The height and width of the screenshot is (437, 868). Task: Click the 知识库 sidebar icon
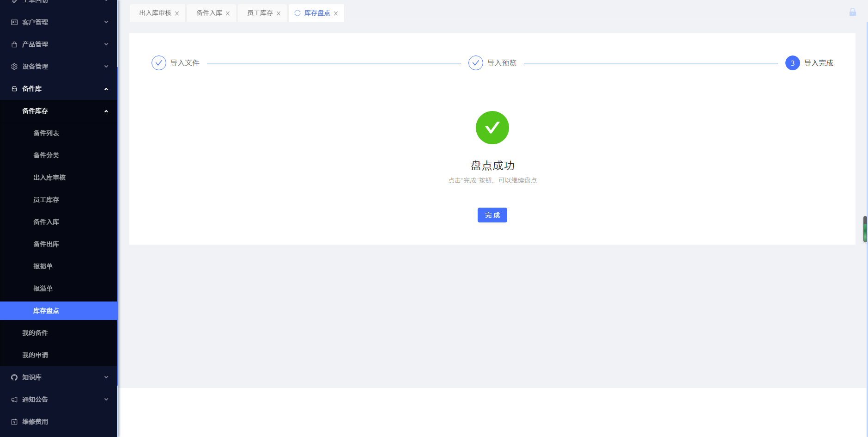pyautogui.click(x=13, y=377)
